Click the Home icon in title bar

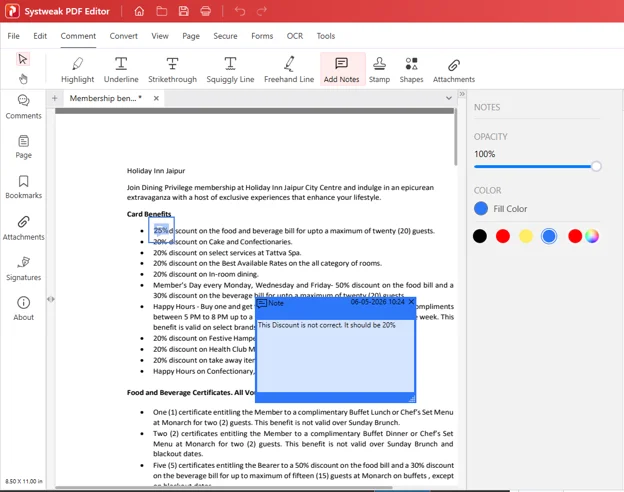coord(139,11)
